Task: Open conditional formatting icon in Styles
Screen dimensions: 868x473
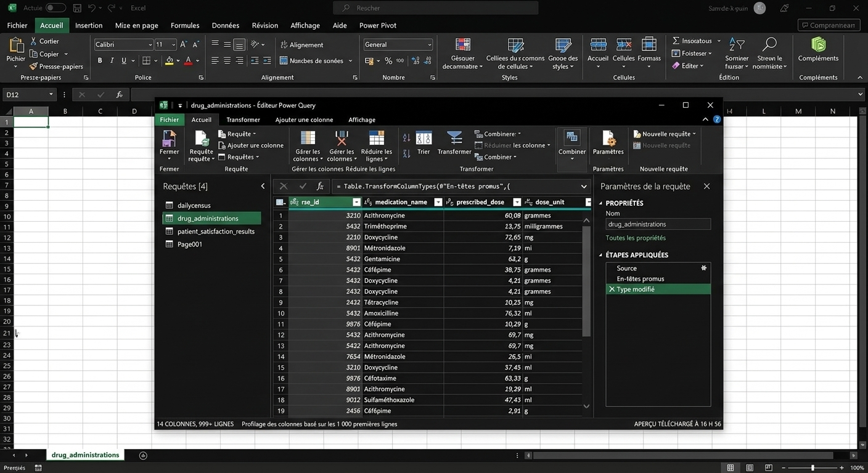Action: pyautogui.click(x=462, y=45)
